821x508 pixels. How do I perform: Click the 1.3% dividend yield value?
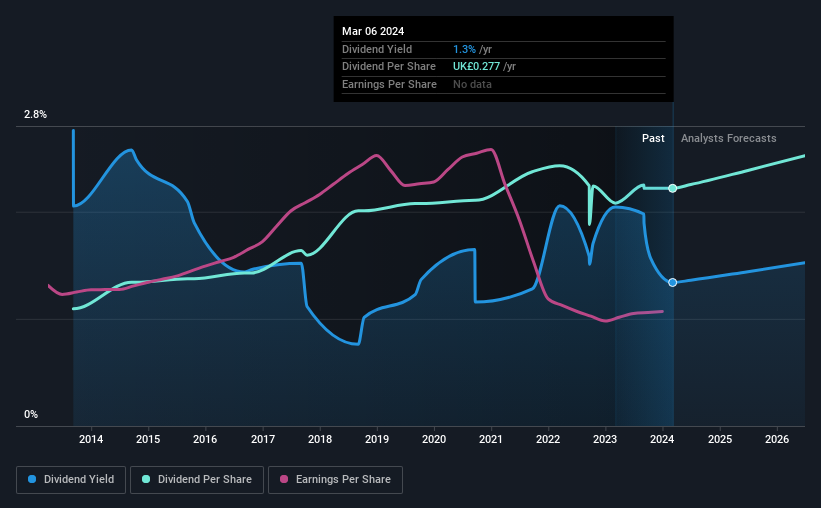coord(464,49)
